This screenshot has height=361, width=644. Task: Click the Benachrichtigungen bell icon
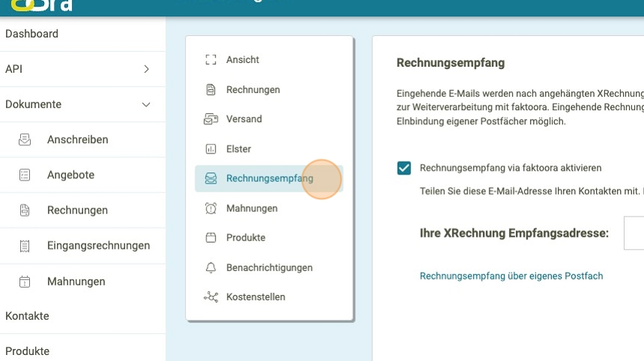210,267
